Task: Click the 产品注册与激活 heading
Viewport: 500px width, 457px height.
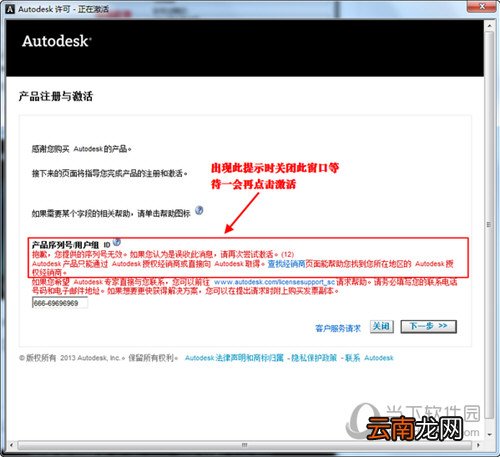Action: tap(56, 96)
